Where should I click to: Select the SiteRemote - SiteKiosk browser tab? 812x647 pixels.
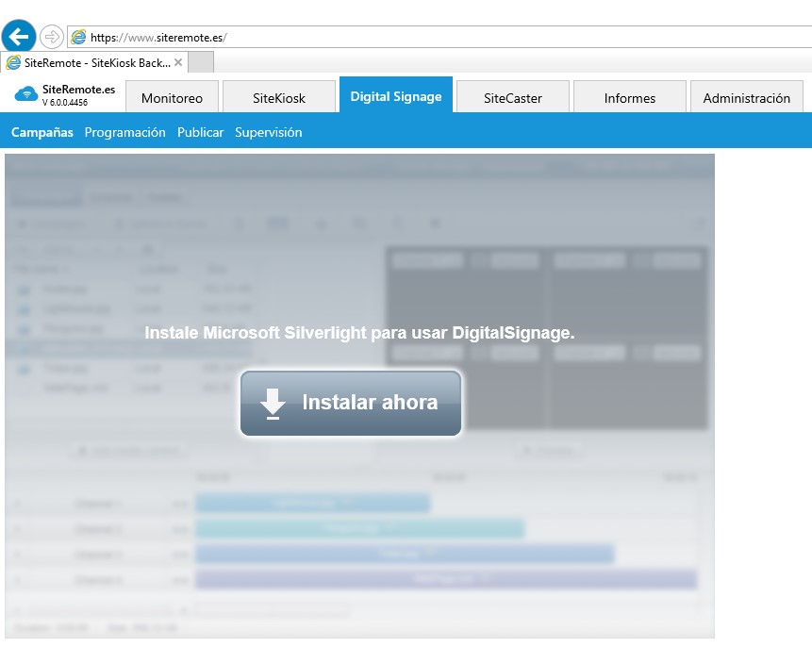[90, 62]
